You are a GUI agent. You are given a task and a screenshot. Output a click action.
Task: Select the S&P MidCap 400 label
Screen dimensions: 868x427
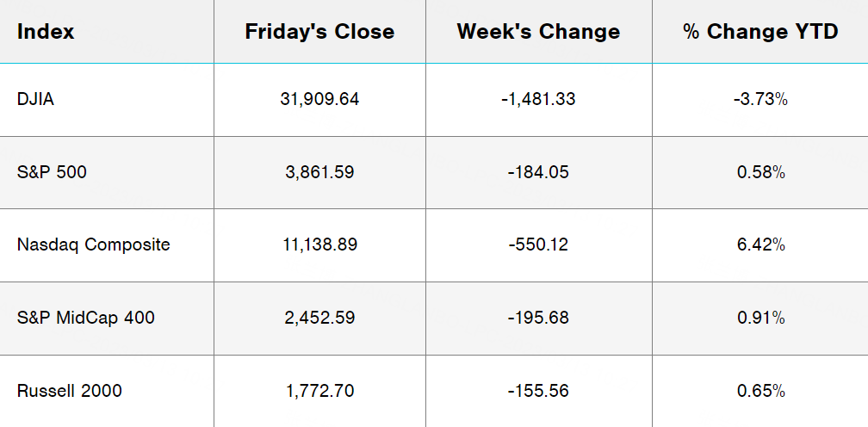[x=85, y=318]
